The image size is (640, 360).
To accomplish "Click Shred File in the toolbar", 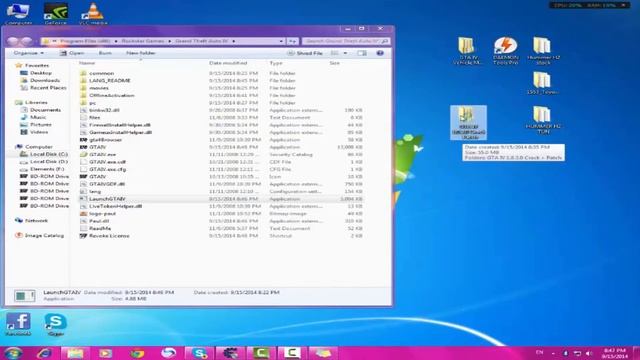I will [x=305, y=53].
